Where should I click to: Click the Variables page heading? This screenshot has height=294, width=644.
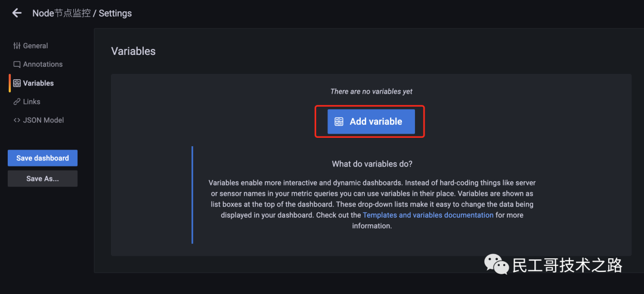click(x=134, y=51)
